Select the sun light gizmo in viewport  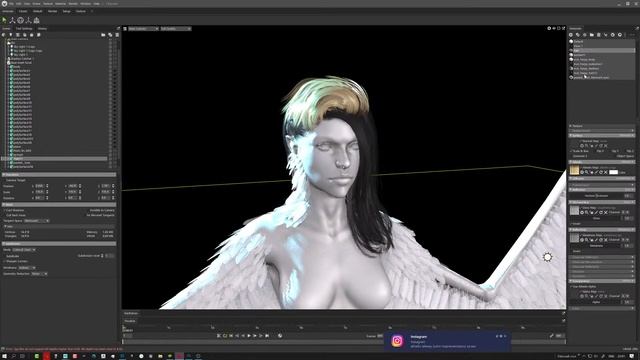click(547, 257)
